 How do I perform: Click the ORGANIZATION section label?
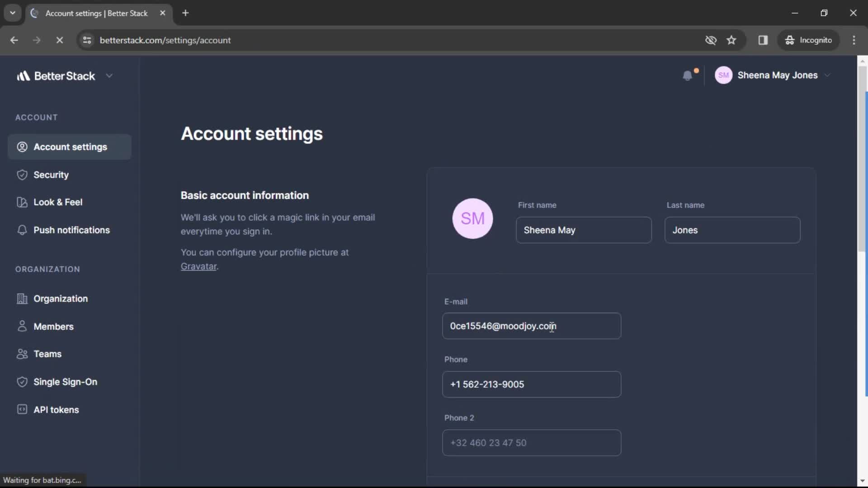coord(47,269)
